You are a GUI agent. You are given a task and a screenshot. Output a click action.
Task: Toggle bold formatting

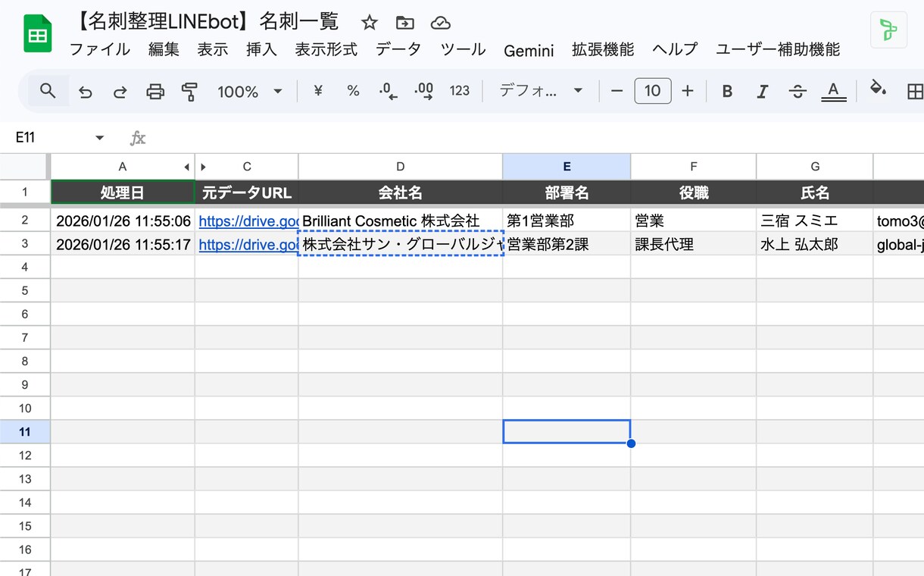click(727, 92)
